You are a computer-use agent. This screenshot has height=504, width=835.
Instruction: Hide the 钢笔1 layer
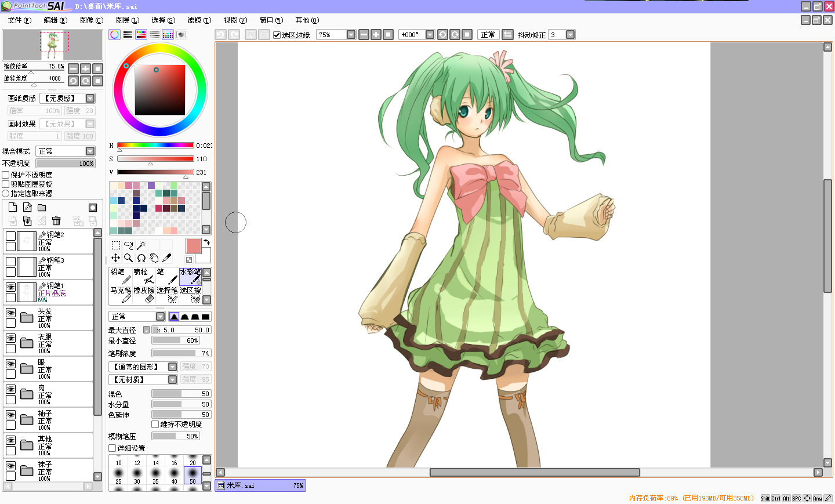(x=10, y=287)
